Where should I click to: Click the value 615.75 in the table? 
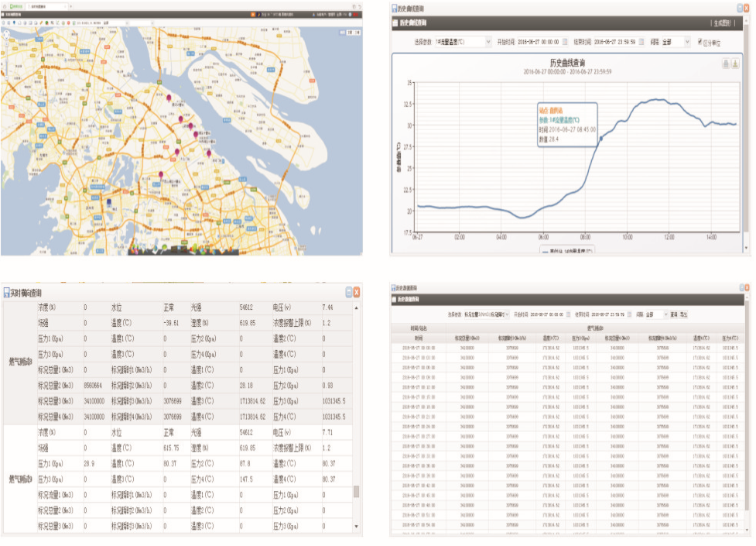tap(171, 448)
